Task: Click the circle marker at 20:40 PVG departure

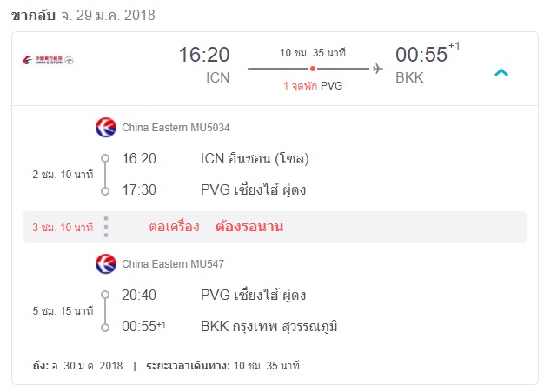Action: click(x=105, y=295)
